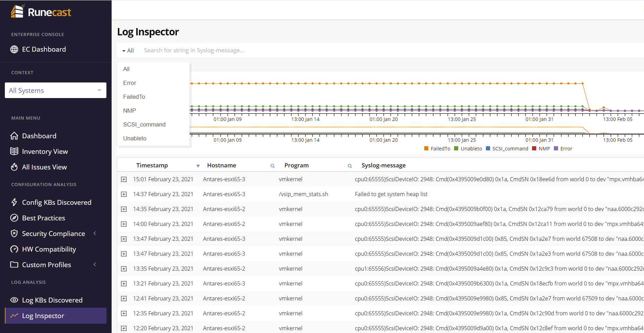Open All Issues View page
The height and width of the screenshot is (333, 644).
click(44, 167)
